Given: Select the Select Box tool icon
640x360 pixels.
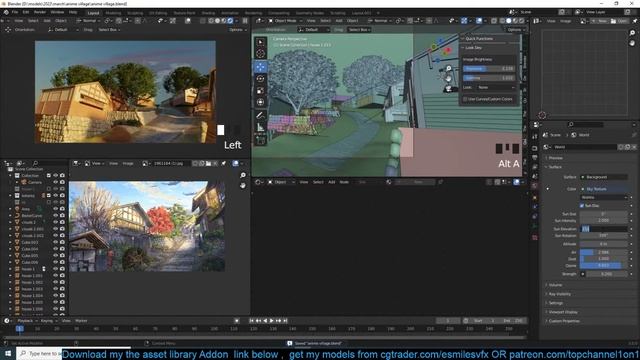Looking at the screenshot, I should tap(260, 42).
